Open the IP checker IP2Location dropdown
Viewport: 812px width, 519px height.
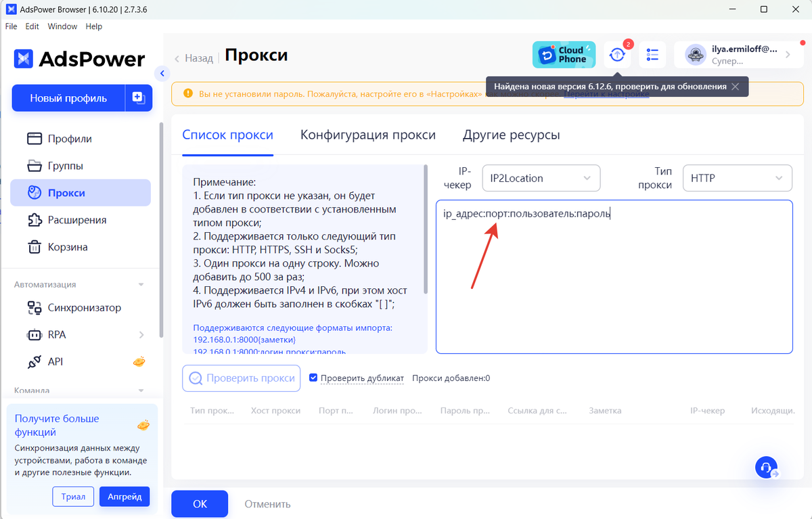(541, 179)
